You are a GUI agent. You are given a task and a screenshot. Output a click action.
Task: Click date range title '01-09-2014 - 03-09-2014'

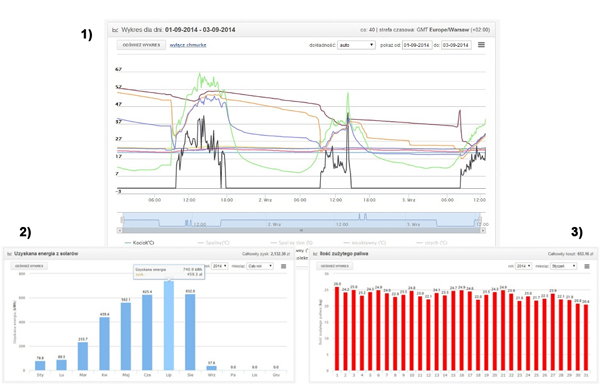pyautogui.click(x=200, y=30)
